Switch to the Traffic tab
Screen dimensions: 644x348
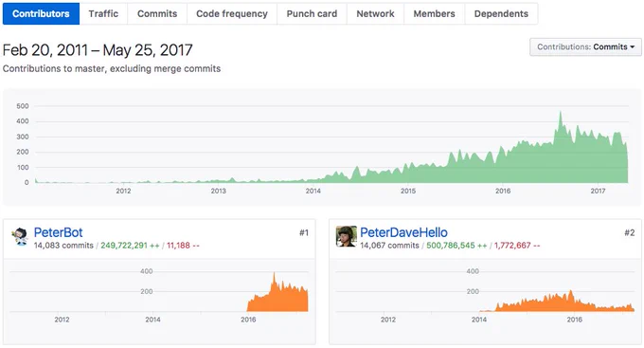[103, 13]
